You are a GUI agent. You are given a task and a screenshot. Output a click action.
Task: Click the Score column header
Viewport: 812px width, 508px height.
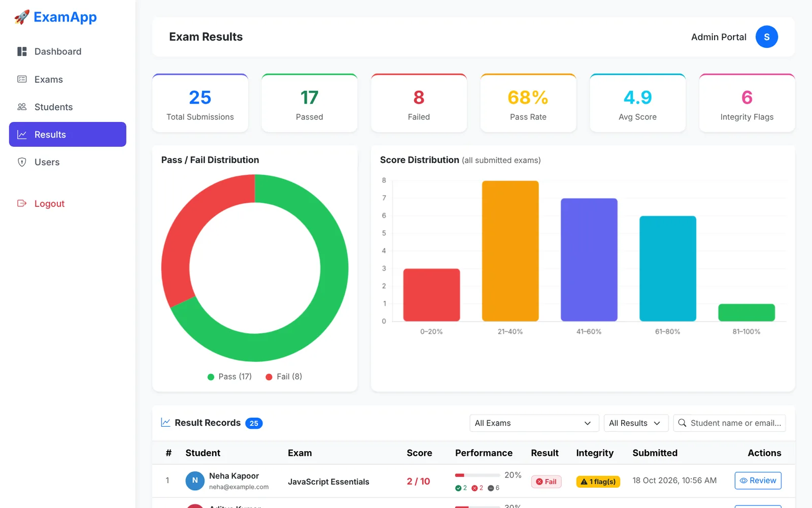[x=419, y=453]
